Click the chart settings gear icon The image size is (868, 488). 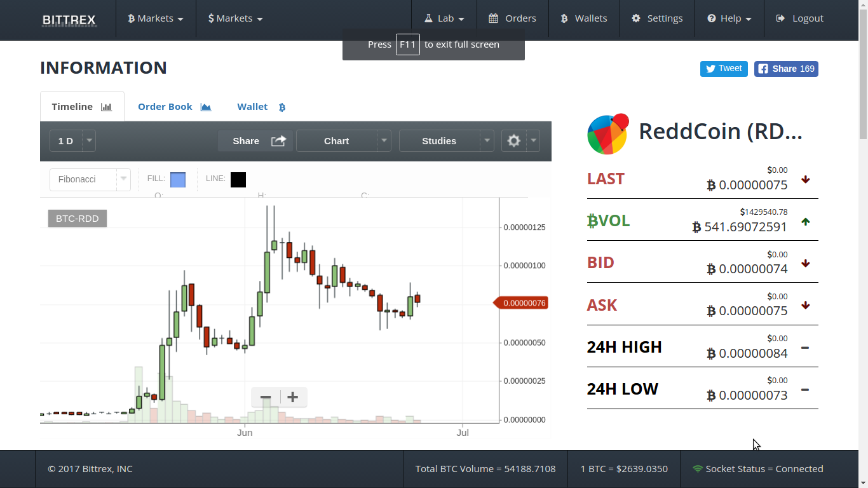click(x=514, y=141)
